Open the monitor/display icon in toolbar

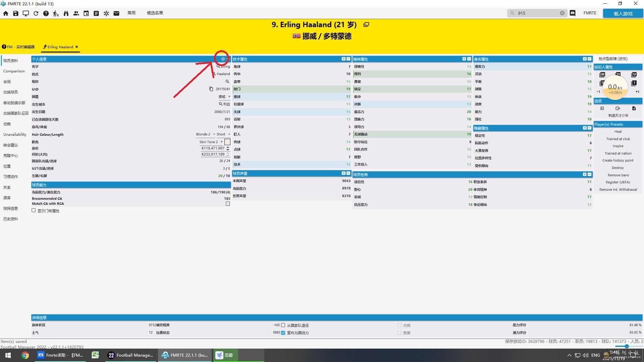click(x=26, y=13)
